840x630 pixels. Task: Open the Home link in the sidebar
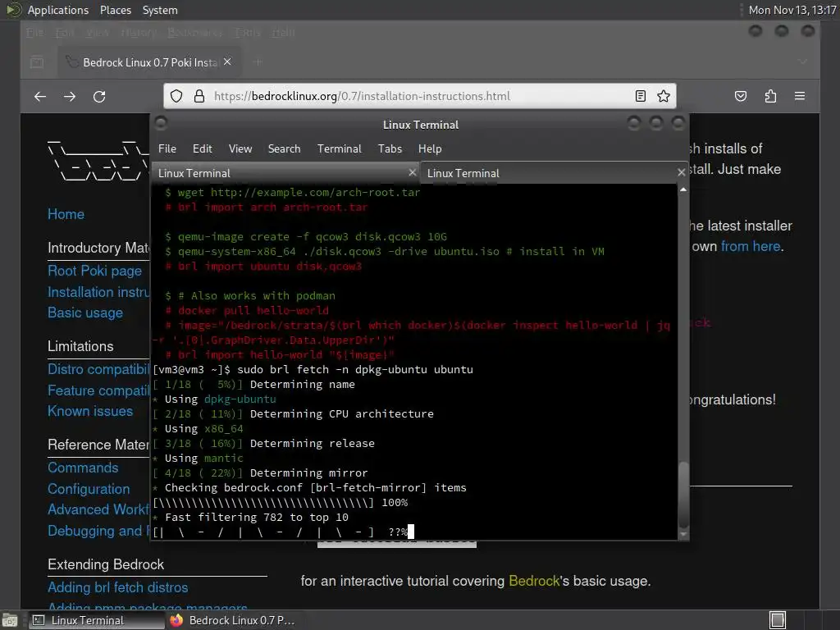[66, 214]
